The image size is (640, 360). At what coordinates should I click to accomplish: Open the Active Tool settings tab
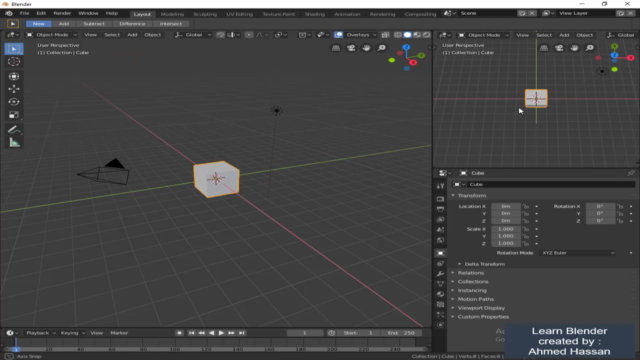click(x=440, y=186)
